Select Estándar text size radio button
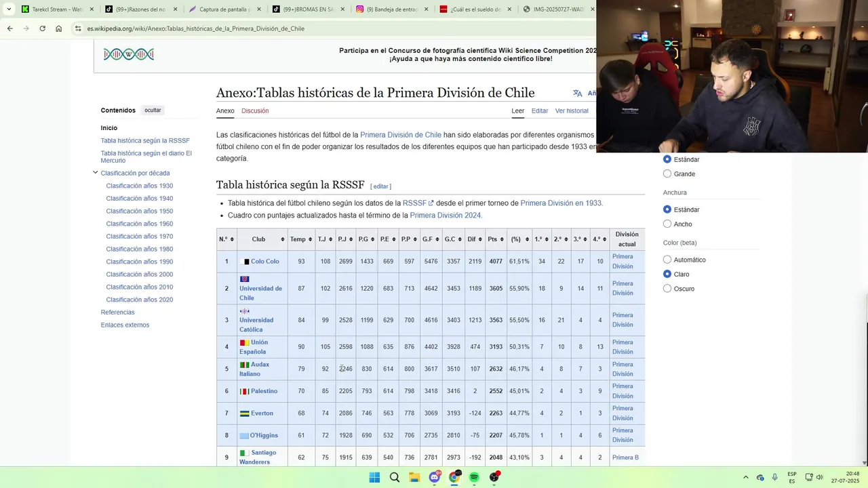 [x=667, y=159]
